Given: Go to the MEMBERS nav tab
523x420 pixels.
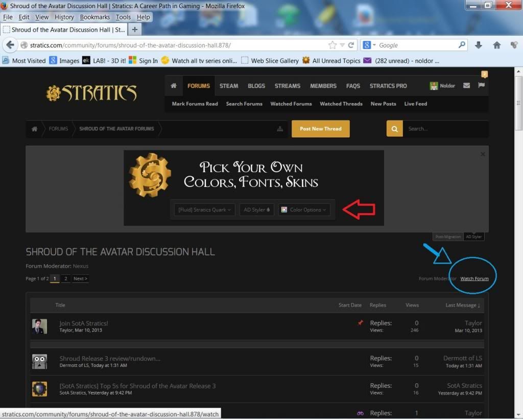Looking at the screenshot, I should click(323, 86).
